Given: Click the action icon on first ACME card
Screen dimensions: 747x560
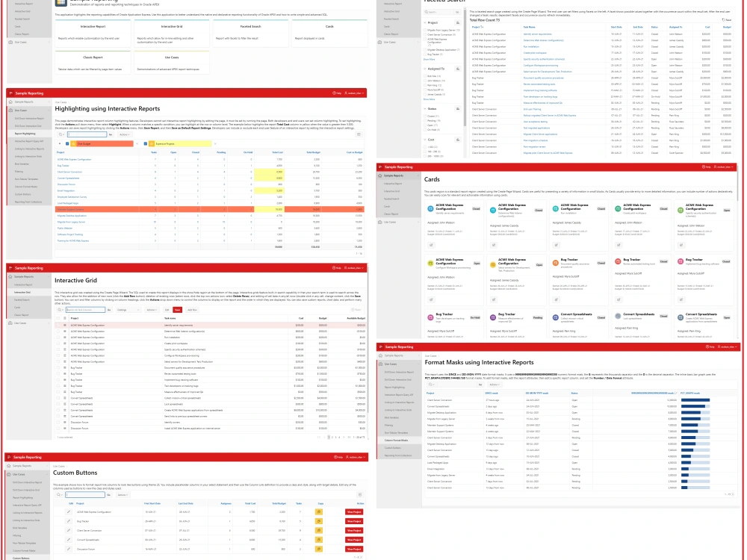Looking at the screenshot, I should point(431,245).
